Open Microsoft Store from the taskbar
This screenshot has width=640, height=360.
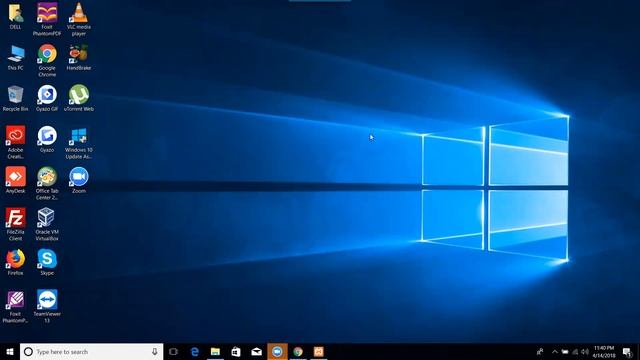[x=236, y=352]
